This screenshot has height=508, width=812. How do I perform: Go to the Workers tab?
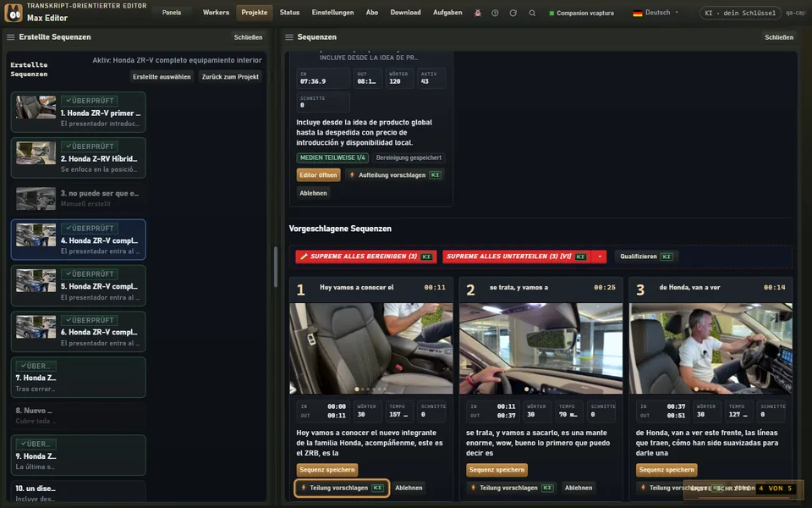216,13
